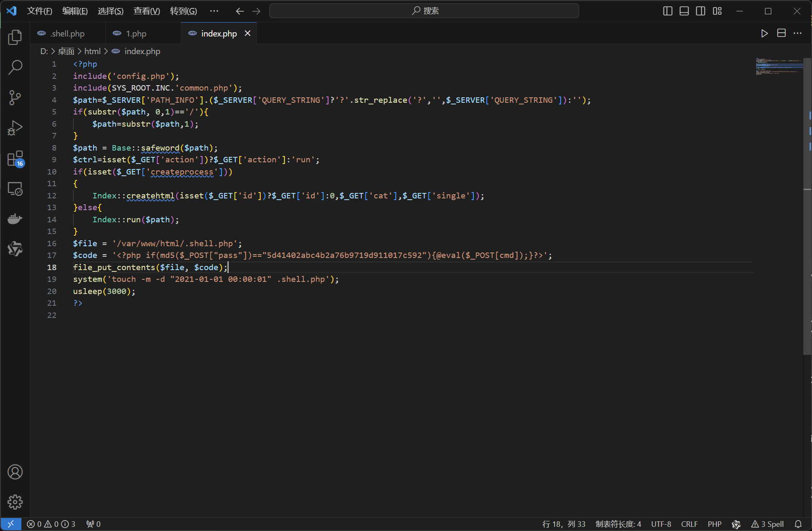Screen dimensions: 812x531
Task: Open the Remote Explorer view
Action: point(15,189)
